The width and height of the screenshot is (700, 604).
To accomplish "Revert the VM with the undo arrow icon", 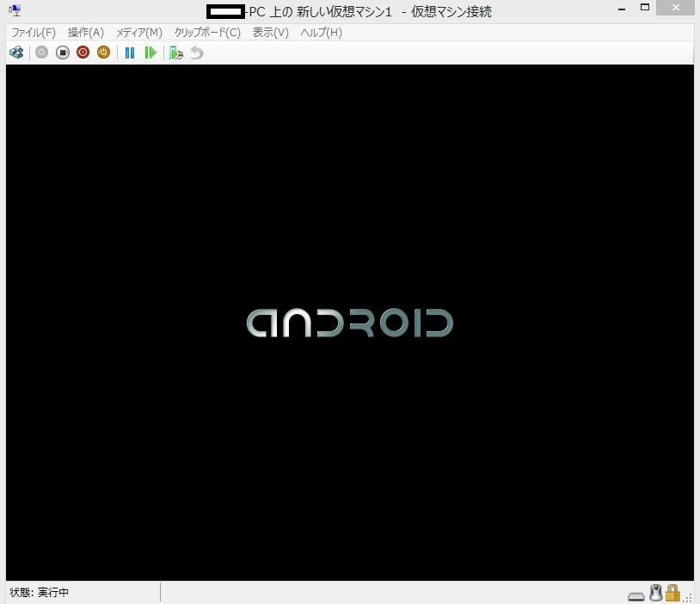I will pos(196,52).
